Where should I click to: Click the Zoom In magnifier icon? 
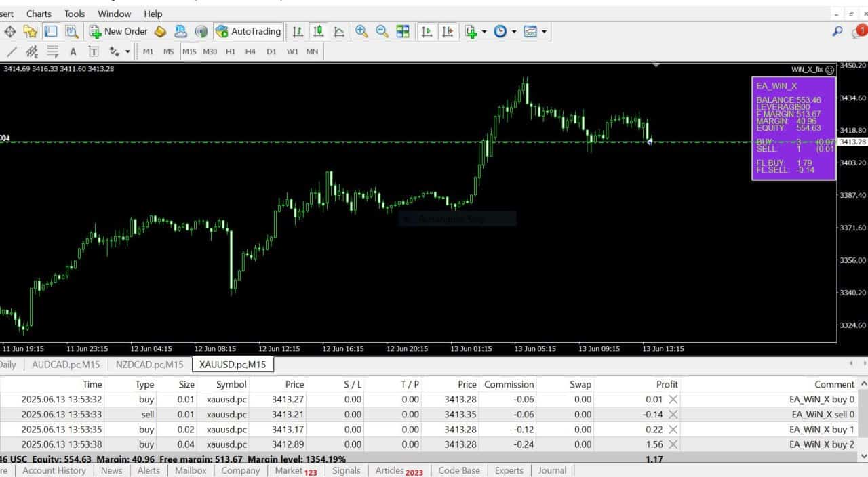361,31
